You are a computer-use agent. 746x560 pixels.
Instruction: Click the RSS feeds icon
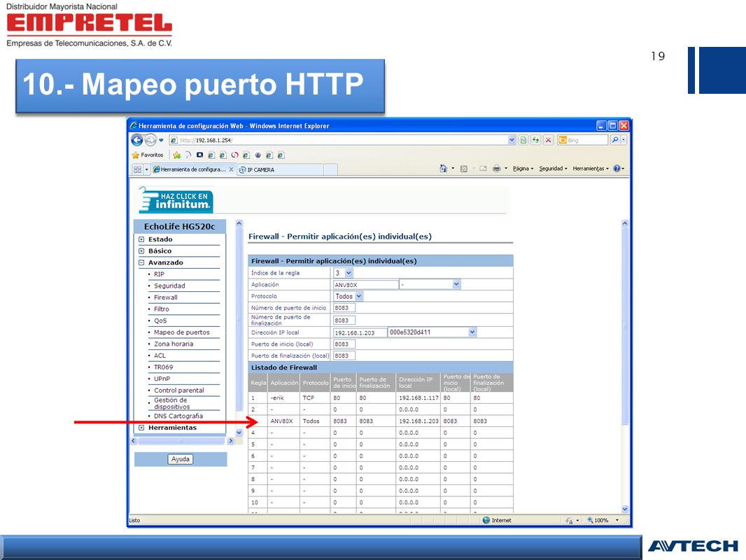tap(464, 169)
